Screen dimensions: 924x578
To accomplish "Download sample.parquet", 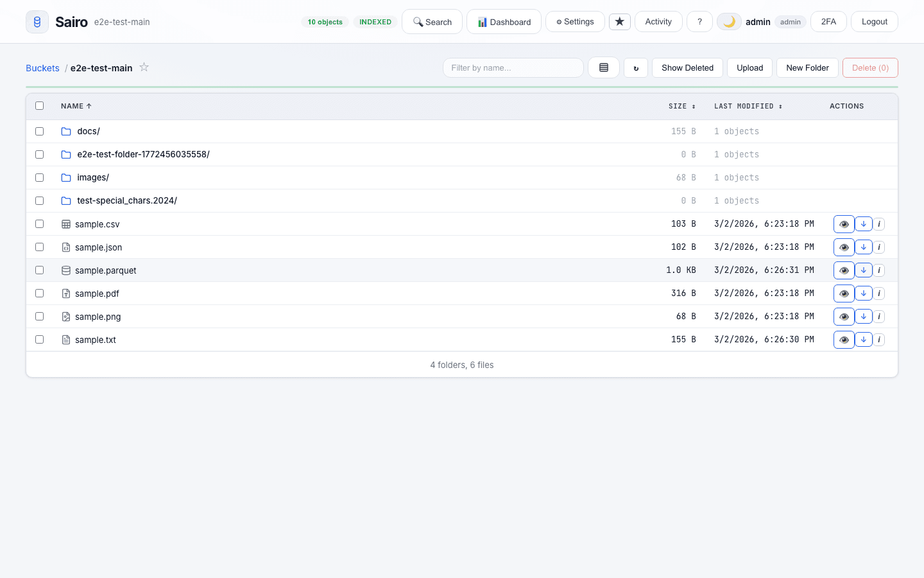I will click(x=864, y=270).
